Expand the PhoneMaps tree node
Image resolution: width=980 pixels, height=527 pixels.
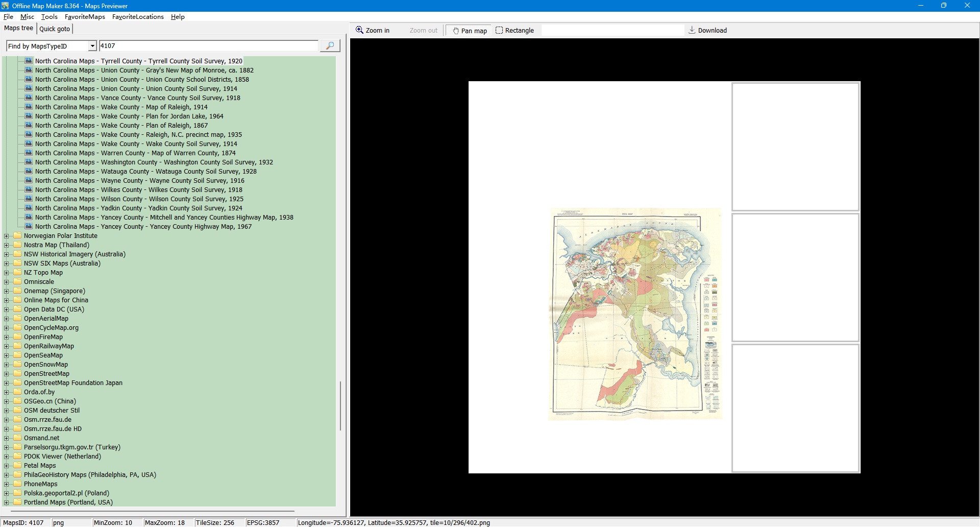[x=7, y=484]
